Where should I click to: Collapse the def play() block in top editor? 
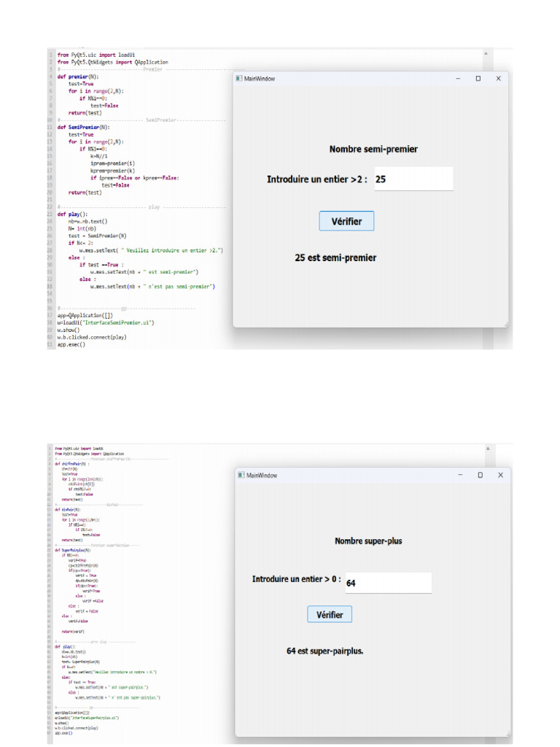pyautogui.click(x=55, y=214)
